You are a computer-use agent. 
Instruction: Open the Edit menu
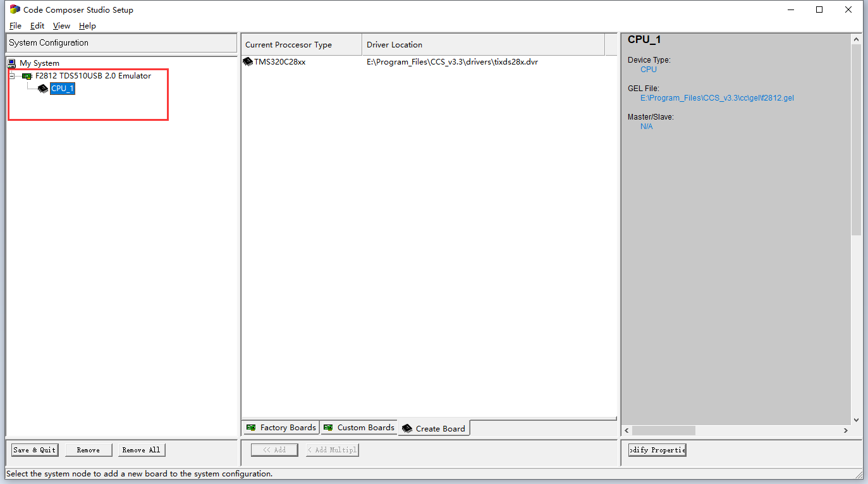click(37, 26)
